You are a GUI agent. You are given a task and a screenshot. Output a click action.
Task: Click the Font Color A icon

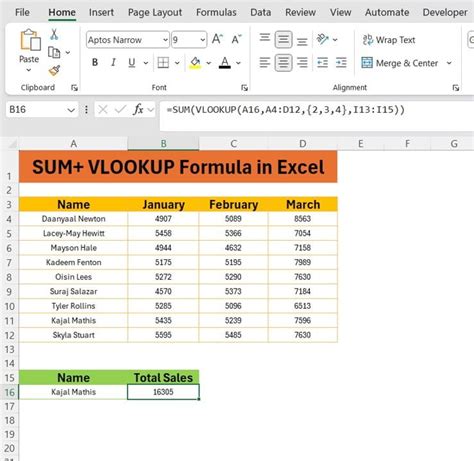point(225,62)
